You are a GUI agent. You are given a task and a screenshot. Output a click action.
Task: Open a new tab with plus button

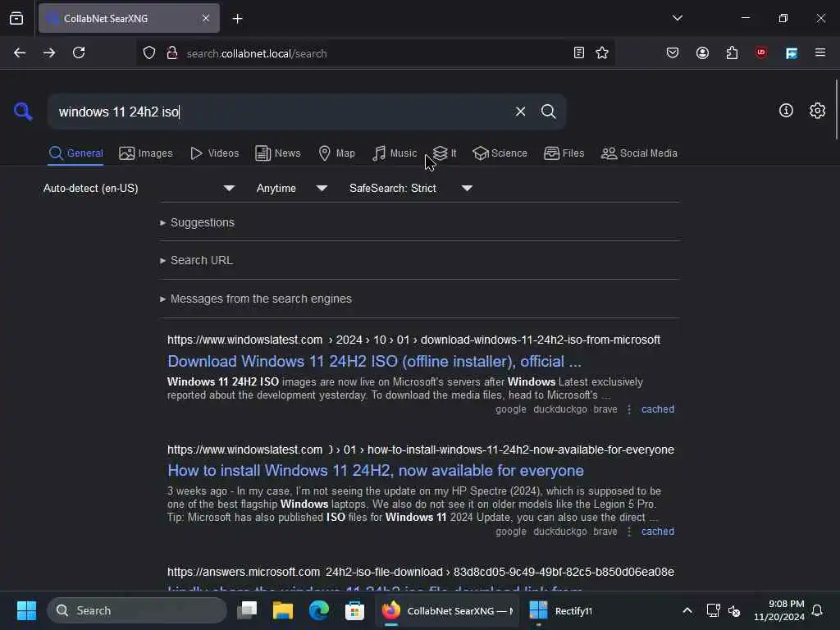click(x=238, y=19)
